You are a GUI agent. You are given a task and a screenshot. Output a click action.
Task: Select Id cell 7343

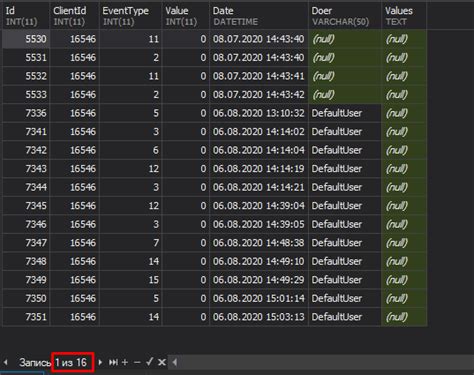(26, 169)
